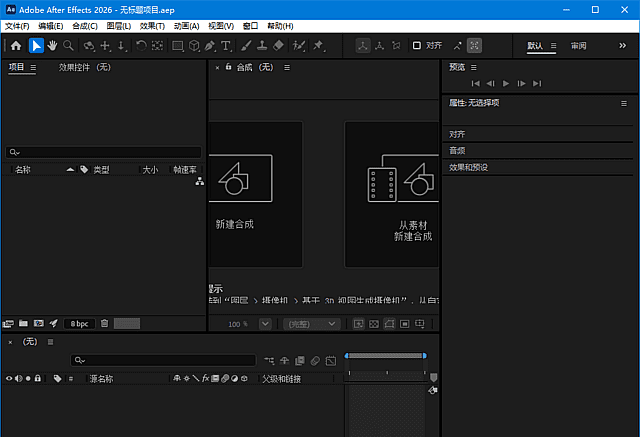Image resolution: width=640 pixels, height=437 pixels.
Task: Open the composition panel hamburger menu
Action: [287, 68]
